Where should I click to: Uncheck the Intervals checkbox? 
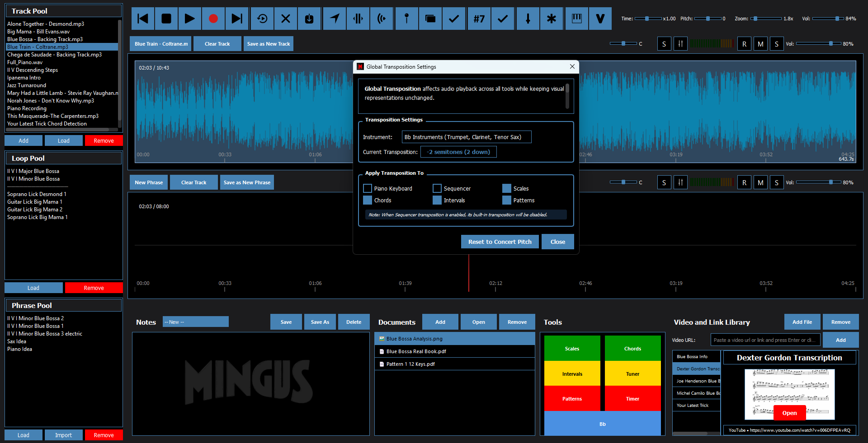point(437,200)
